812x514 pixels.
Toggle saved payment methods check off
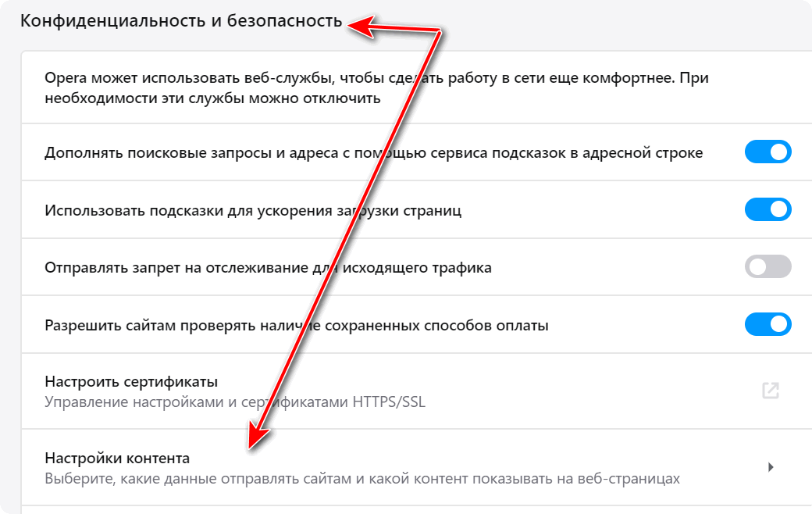coord(768,324)
